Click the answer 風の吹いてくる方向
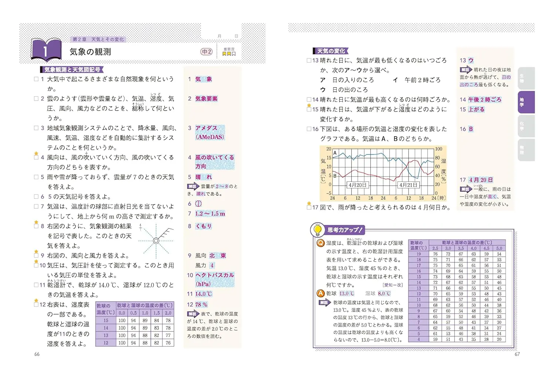This screenshot has width=554, height=392. tap(215, 162)
